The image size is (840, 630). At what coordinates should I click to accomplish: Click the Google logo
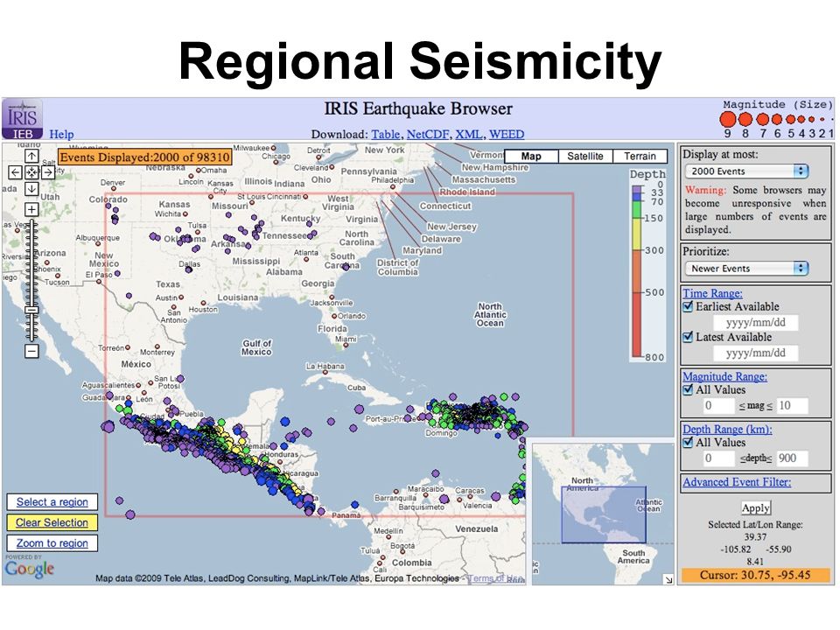click(30, 569)
